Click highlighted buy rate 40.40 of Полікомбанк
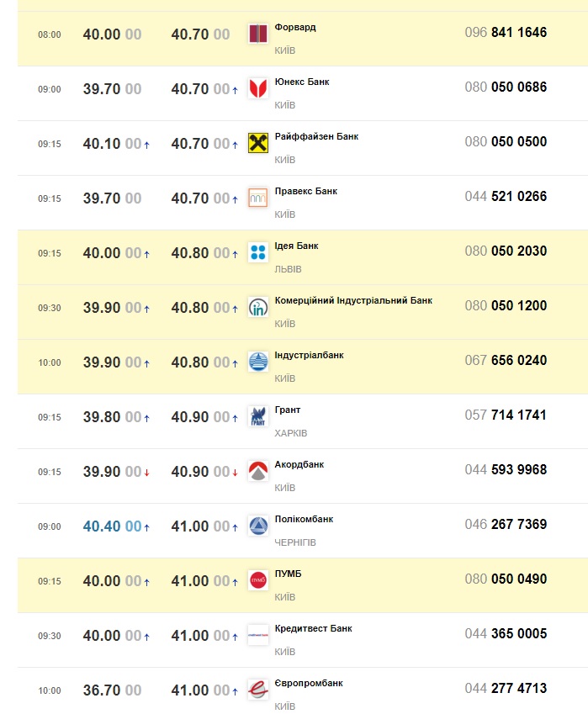 [112, 526]
